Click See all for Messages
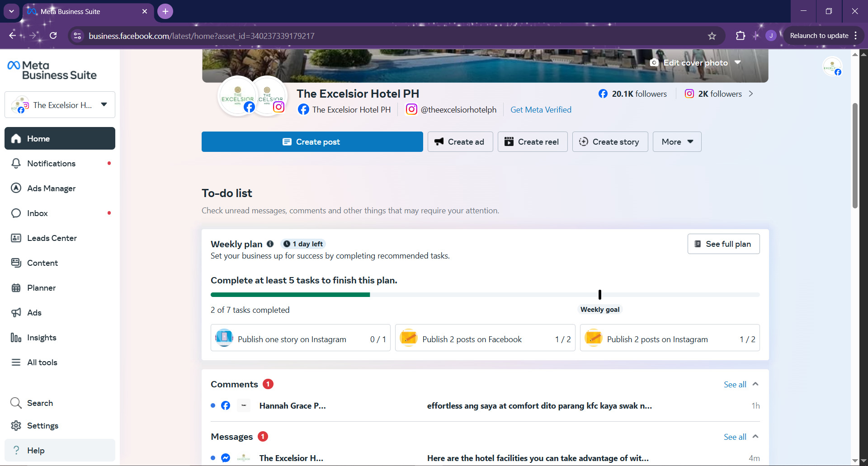The image size is (868, 466). 735,437
